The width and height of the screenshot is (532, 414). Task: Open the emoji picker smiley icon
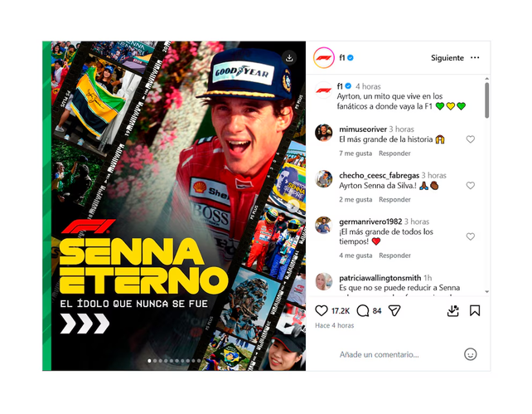(470, 354)
